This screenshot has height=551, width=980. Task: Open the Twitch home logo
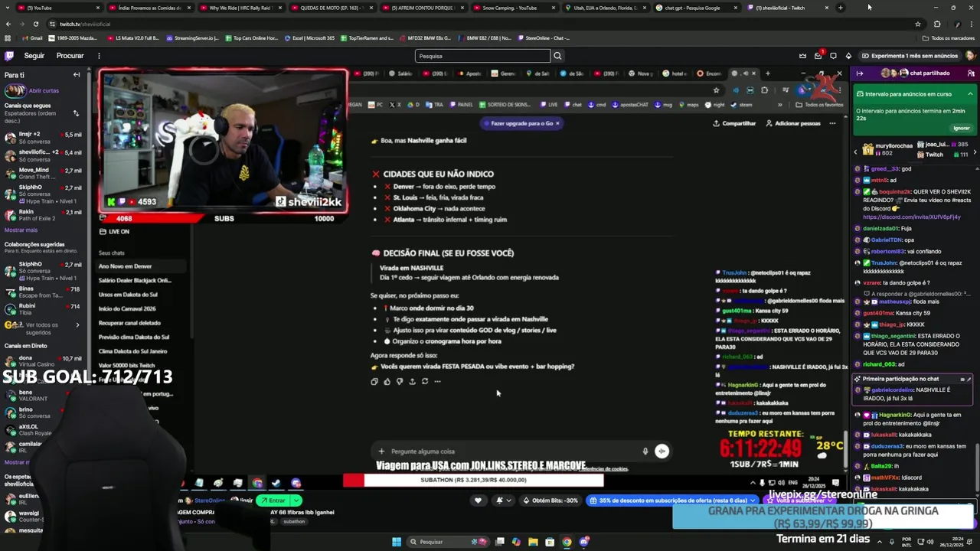coord(9,56)
